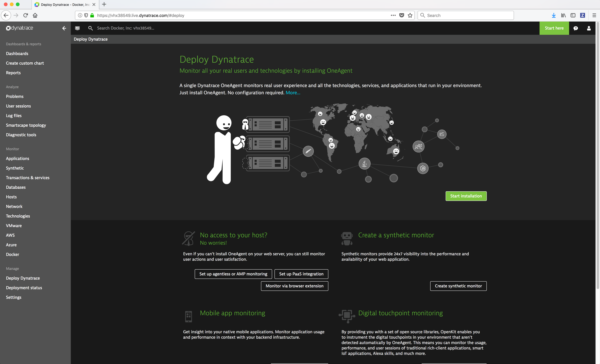
Task: Click the browser forward button
Action: coord(16,15)
